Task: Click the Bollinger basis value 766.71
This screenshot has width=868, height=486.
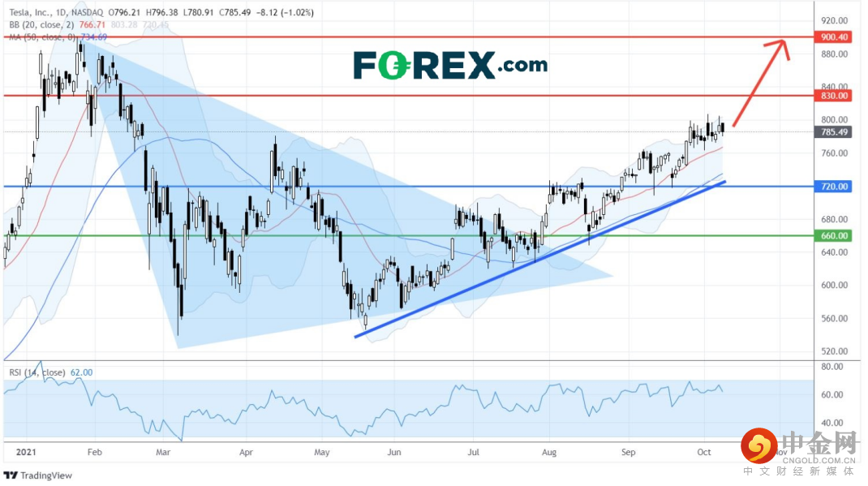Action: [x=92, y=25]
